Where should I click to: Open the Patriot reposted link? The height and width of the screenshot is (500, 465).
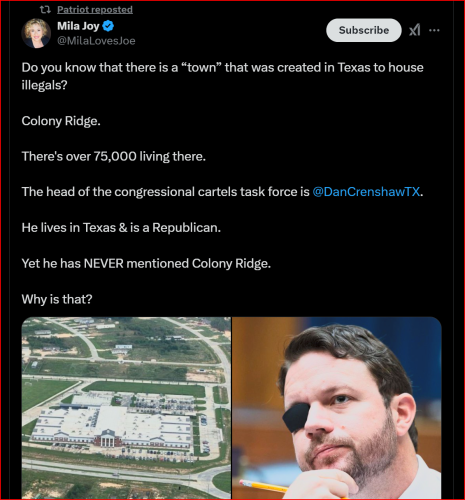coord(95,10)
